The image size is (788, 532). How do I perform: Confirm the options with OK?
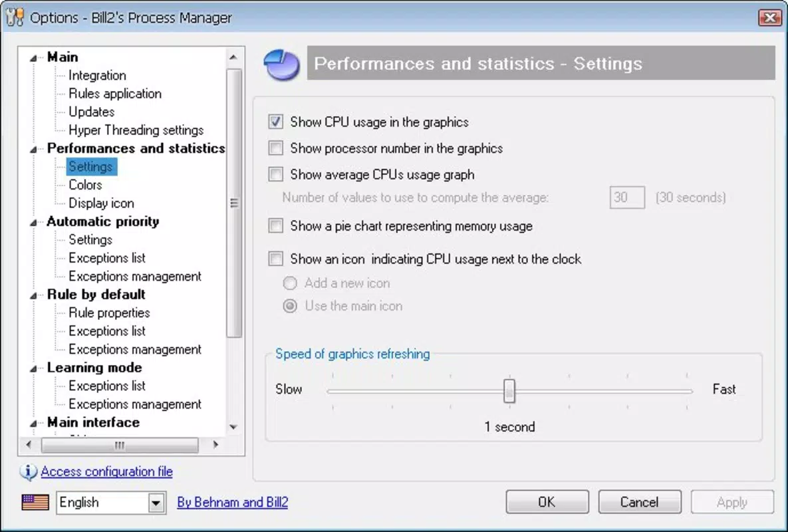point(547,502)
